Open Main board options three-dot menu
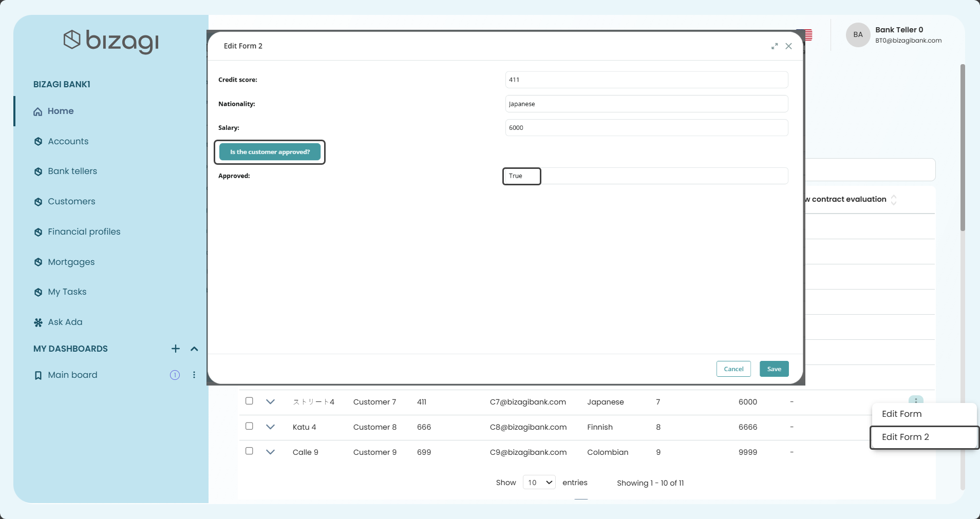The image size is (980, 519). point(194,375)
